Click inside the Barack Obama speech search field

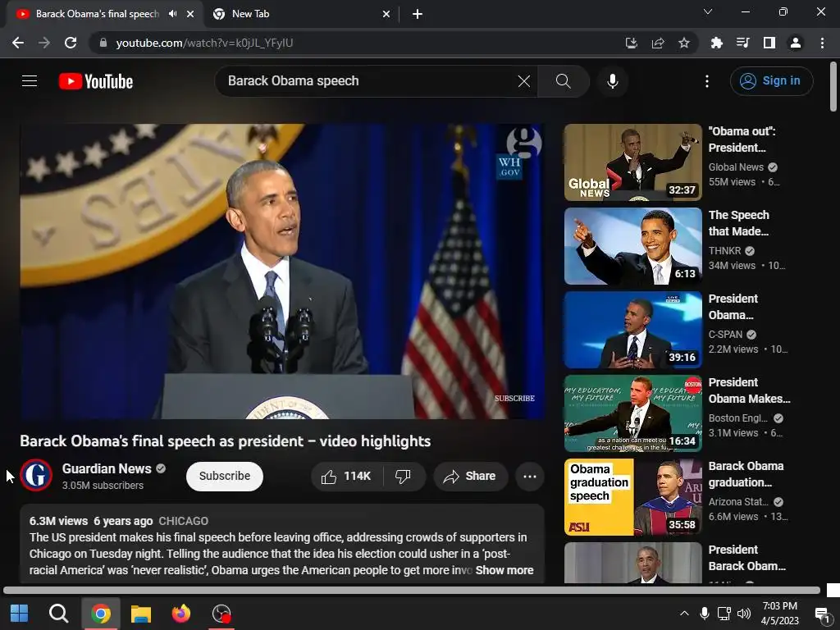370,81
